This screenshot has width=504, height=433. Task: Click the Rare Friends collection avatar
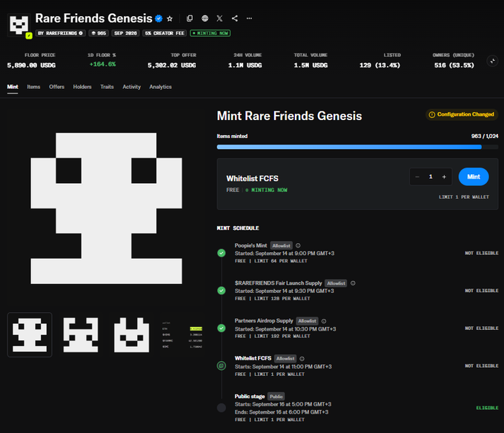click(19, 25)
